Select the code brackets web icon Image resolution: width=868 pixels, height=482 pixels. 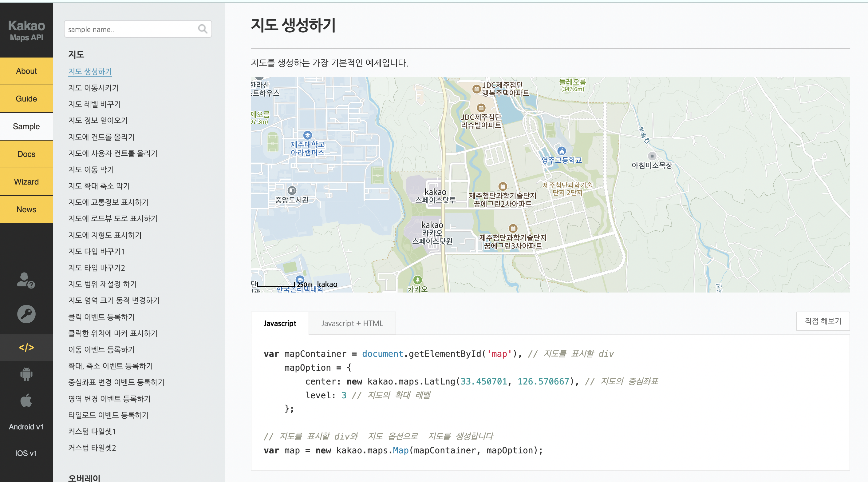(x=26, y=347)
